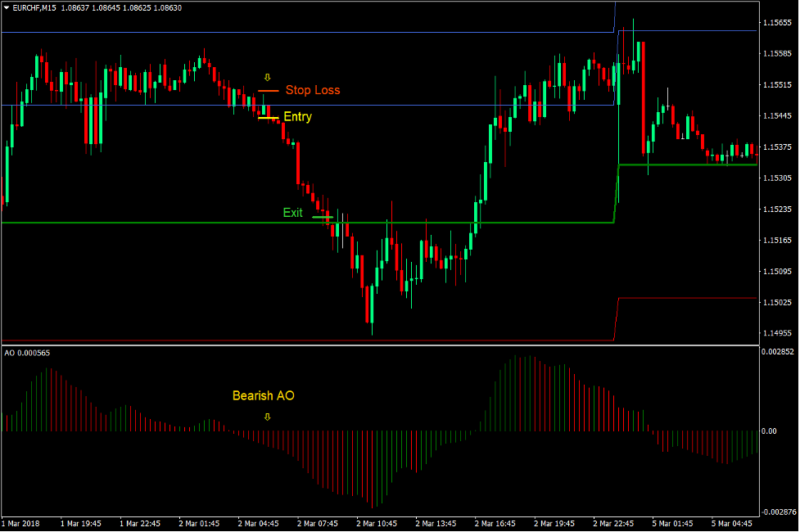
Task: Click the green Exit text label
Action: 292,213
